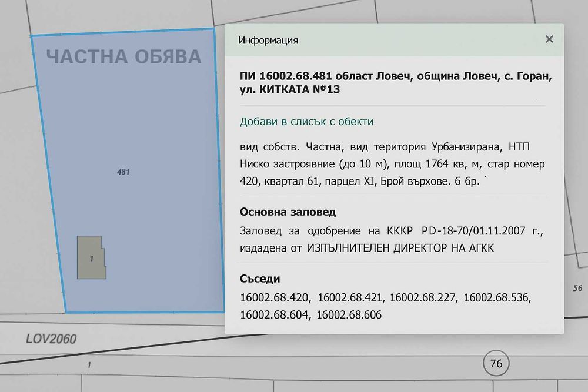Click the 'Основна заповед' heading

click(288, 212)
